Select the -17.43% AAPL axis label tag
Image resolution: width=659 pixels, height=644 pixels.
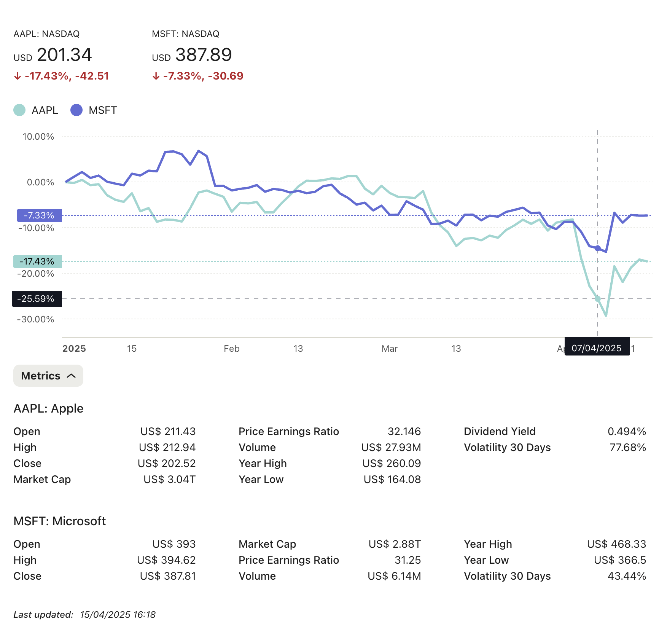point(37,261)
